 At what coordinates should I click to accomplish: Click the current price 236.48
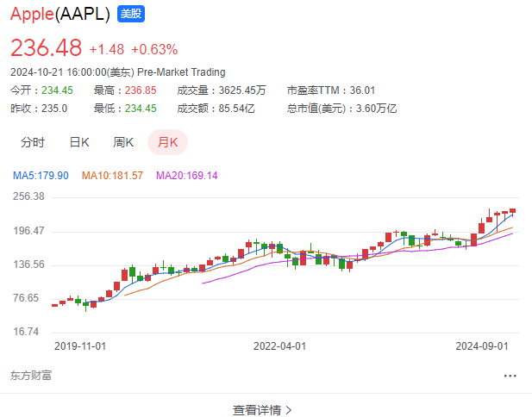[47, 47]
